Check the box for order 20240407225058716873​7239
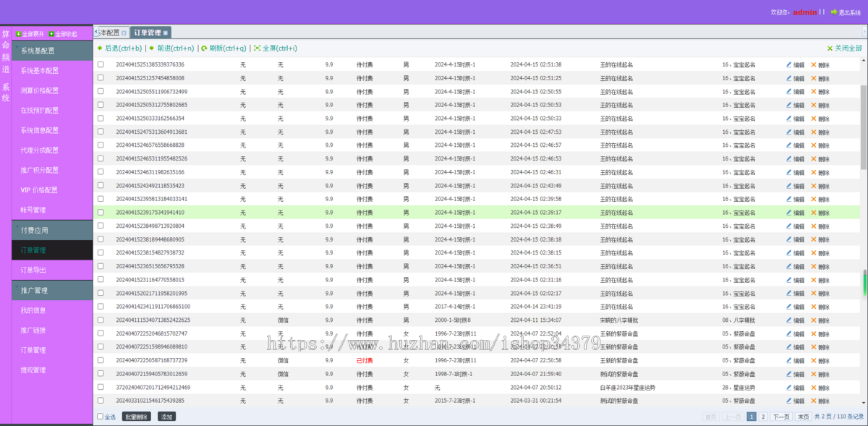The image size is (868, 426). [101, 360]
